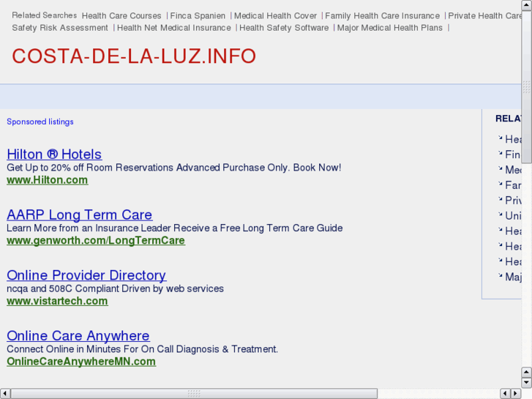
Task: Click the Connect Online in Minutes description
Action: pos(143,348)
